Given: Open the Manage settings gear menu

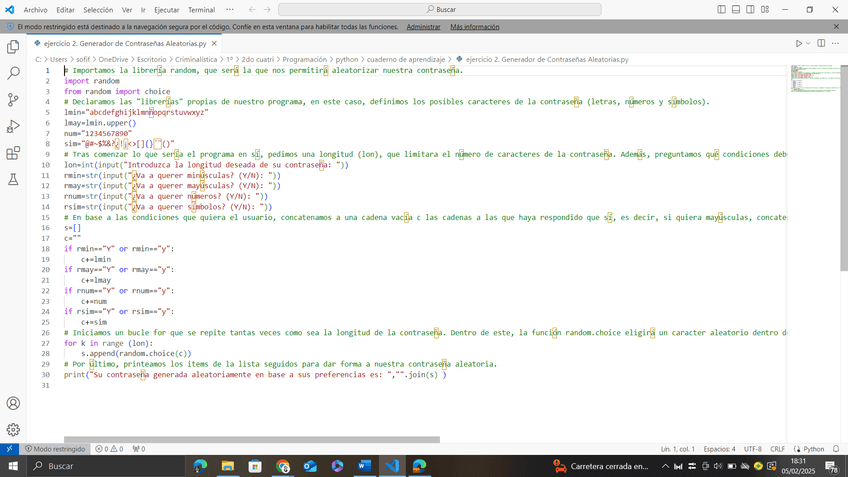Looking at the screenshot, I should coord(13,429).
